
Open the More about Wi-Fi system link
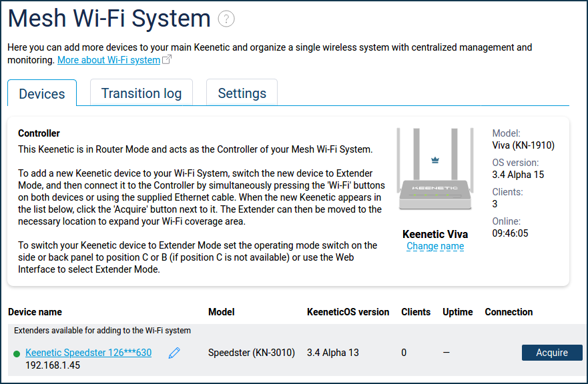pyautogui.click(x=109, y=60)
